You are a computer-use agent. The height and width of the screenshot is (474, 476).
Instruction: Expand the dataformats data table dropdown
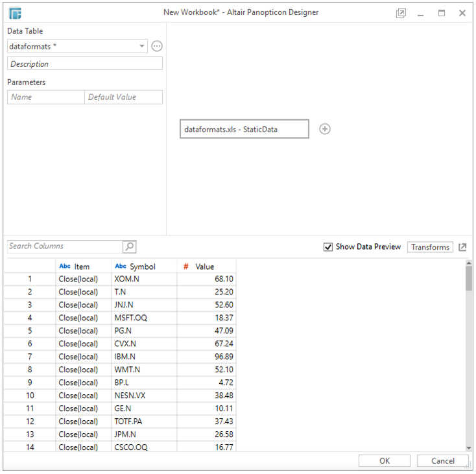pos(142,46)
